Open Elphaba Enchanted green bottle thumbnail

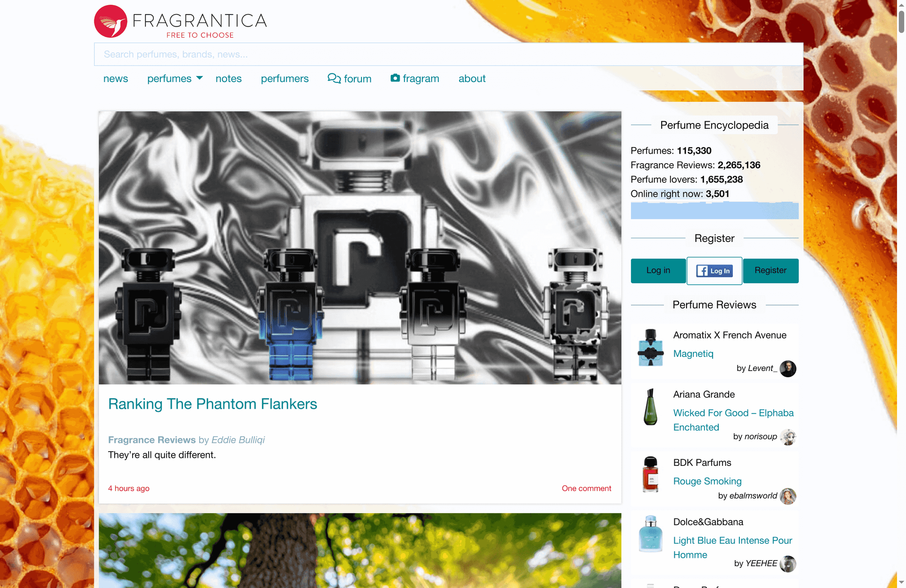click(651, 406)
